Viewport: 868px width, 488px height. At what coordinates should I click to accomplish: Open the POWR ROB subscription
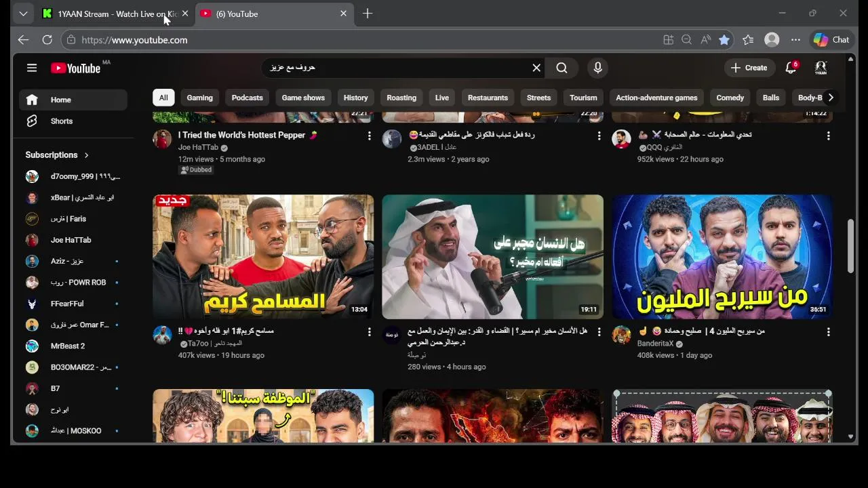73,283
